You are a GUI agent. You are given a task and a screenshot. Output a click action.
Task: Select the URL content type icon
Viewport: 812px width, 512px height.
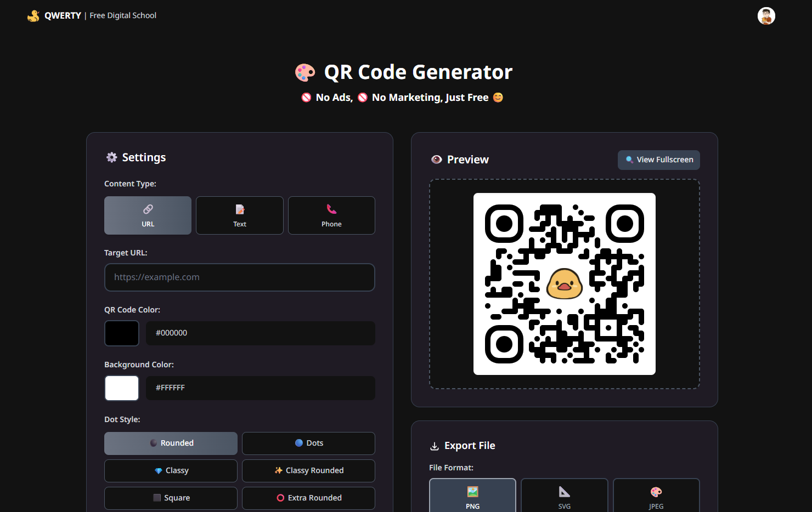148,209
